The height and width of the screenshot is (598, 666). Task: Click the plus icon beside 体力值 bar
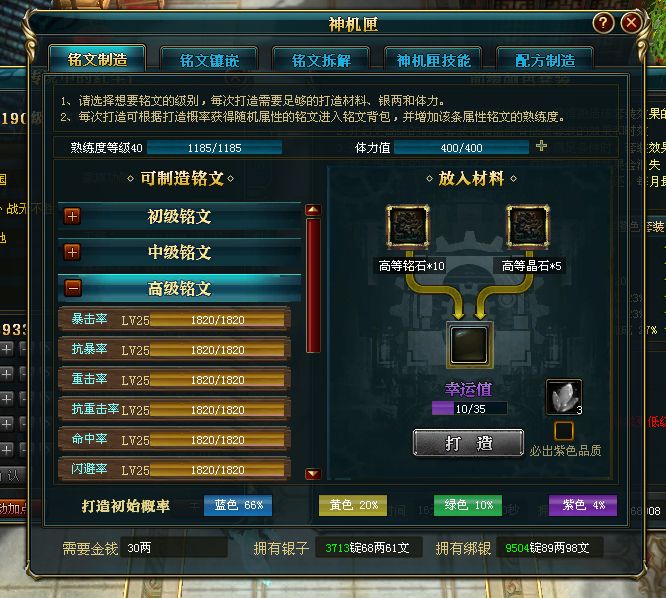click(541, 146)
